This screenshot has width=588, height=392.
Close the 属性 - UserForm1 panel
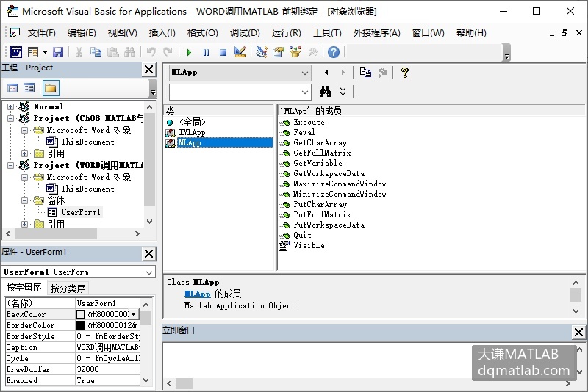pyautogui.click(x=149, y=253)
